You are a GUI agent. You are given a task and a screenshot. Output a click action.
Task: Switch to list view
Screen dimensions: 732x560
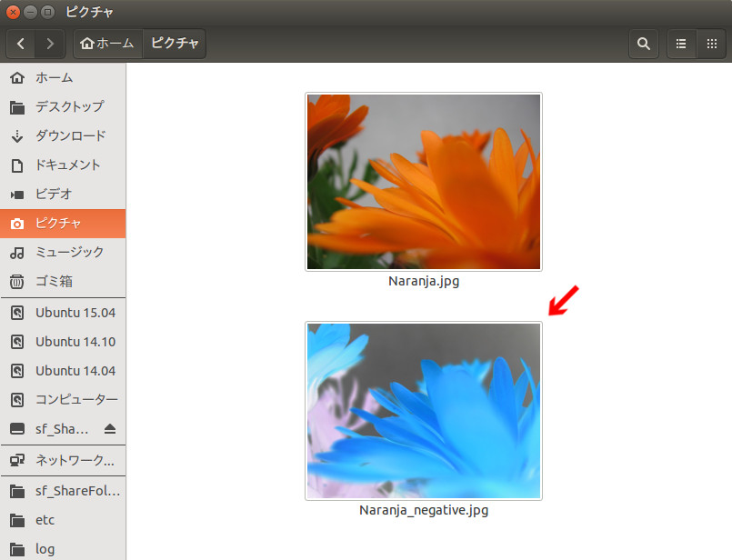(x=681, y=44)
